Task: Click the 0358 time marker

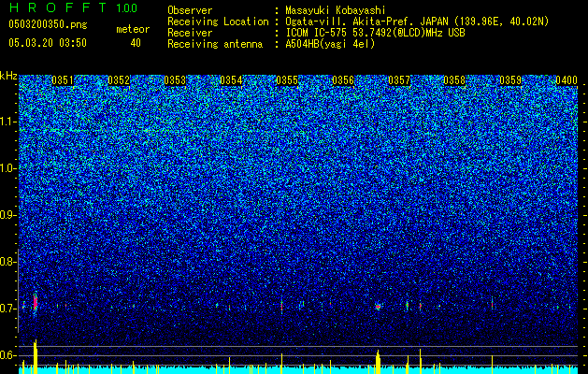Action: coord(454,80)
